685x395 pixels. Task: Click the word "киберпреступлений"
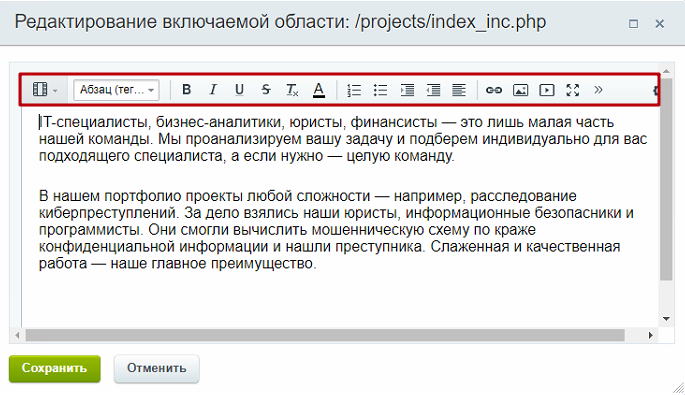click(x=108, y=213)
